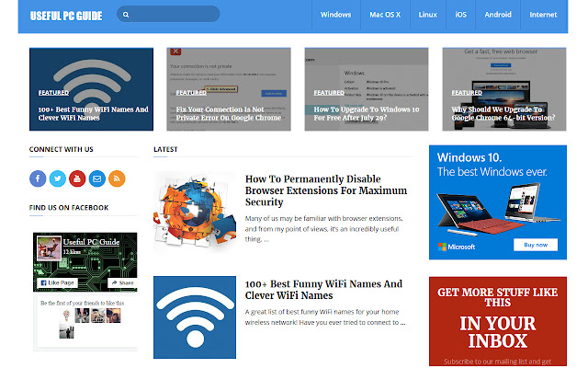Screen dimensions: 588x368
Task: Open the iOS menu item
Action: pyautogui.click(x=461, y=15)
